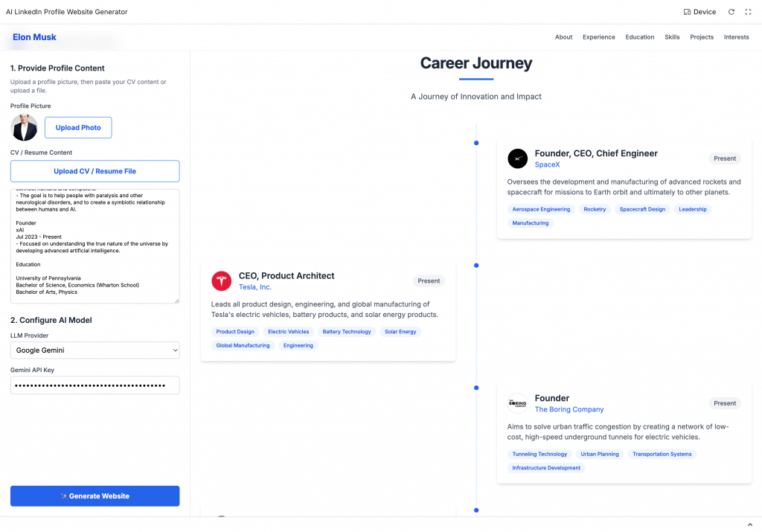Go to the Projects section
The image size is (762, 532).
[x=702, y=37]
